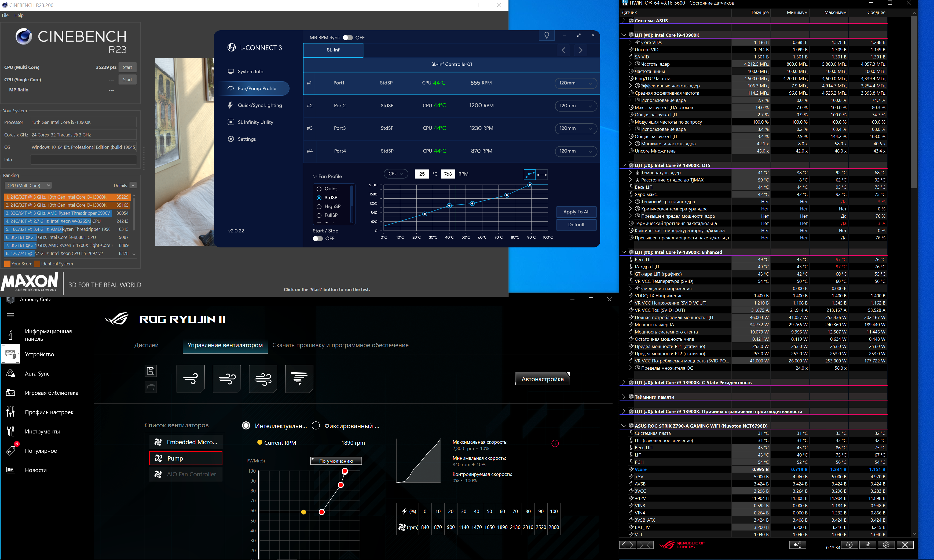934x560 pixels.
Task: Save fan profile with floppy disk icon
Action: coord(150,370)
